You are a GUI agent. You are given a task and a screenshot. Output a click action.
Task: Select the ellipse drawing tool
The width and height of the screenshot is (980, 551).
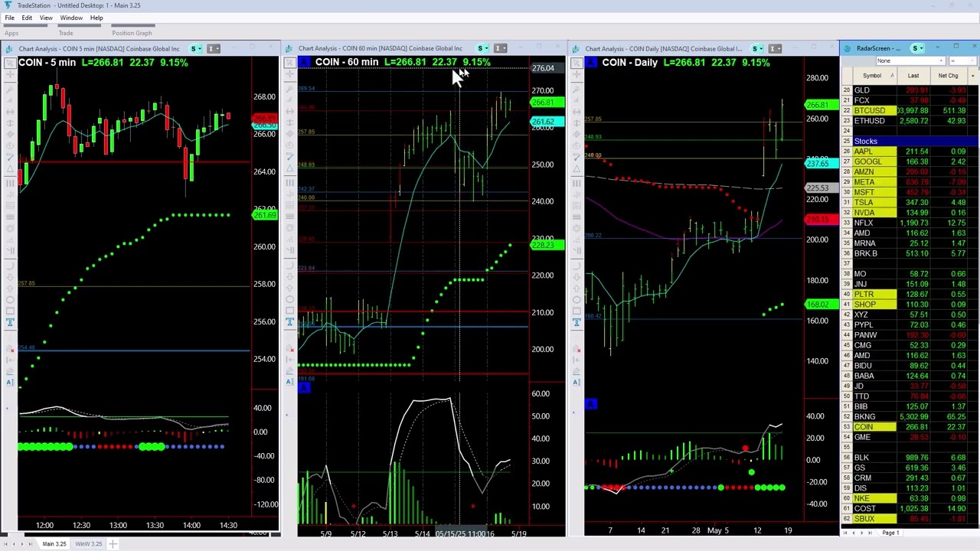[x=10, y=299]
